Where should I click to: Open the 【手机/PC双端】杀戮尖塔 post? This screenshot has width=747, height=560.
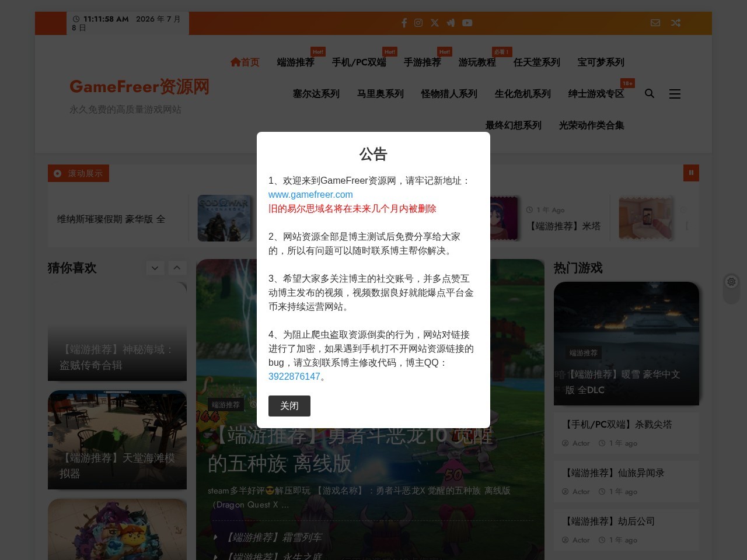point(617,425)
